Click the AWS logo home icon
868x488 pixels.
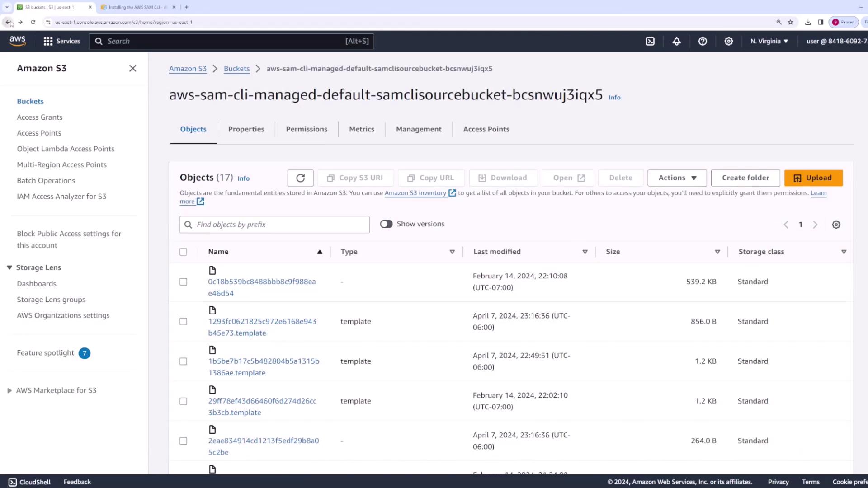point(18,41)
